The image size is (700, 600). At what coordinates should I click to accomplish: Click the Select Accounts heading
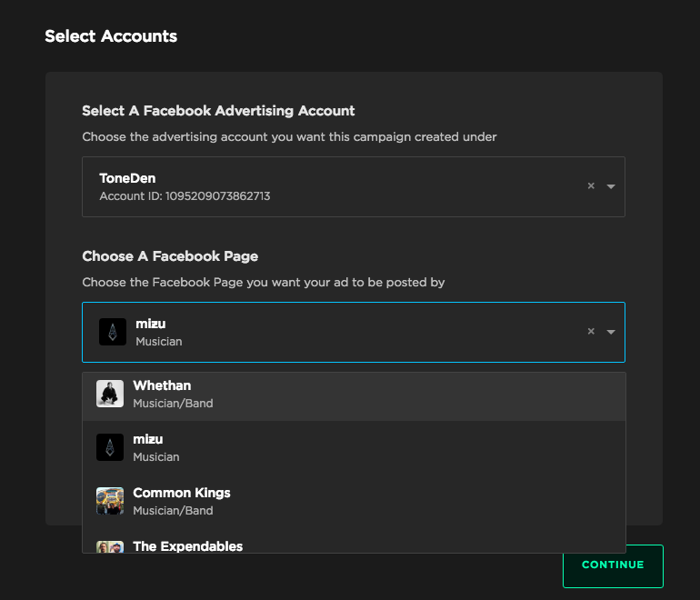point(111,36)
